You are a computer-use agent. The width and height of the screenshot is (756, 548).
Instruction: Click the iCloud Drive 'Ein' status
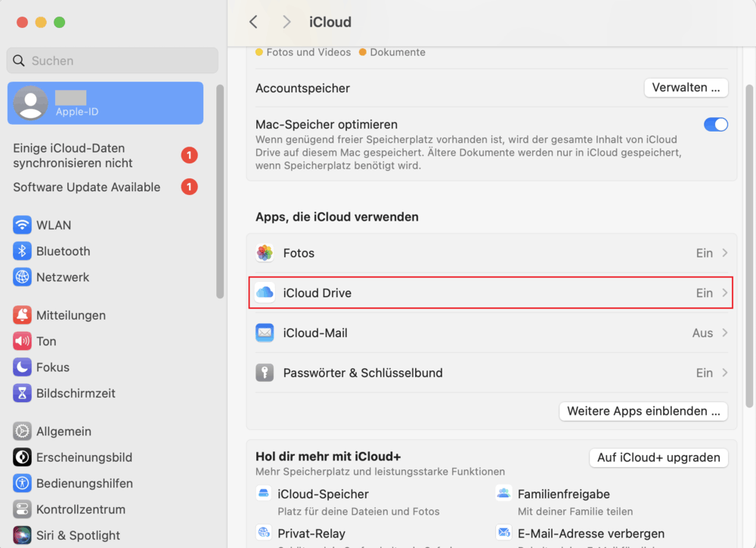704,293
